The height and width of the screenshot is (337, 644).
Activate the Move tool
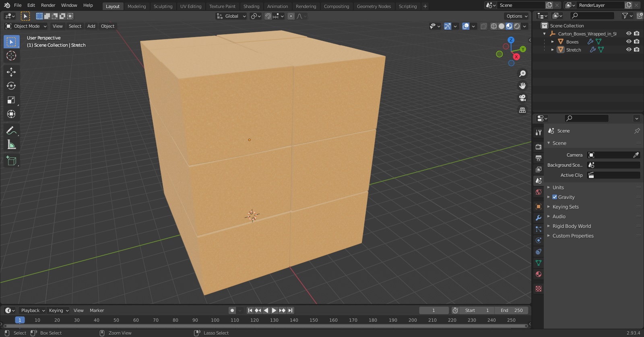coord(11,72)
